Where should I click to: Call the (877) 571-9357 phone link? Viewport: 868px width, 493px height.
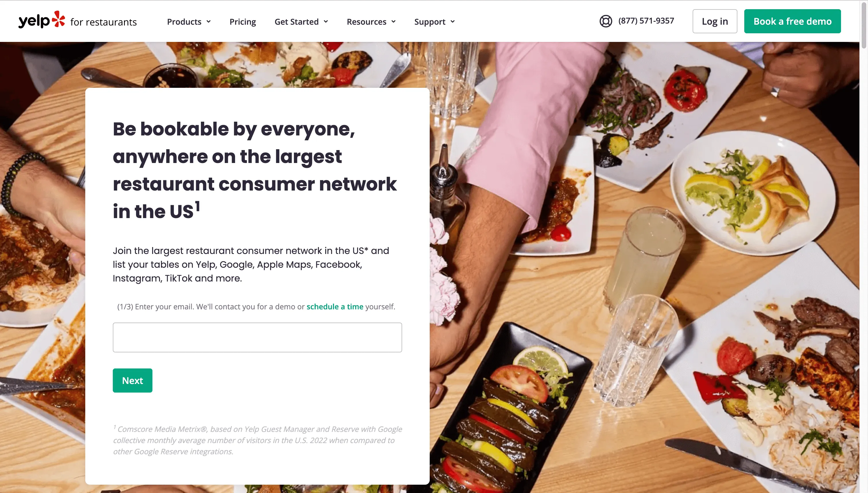click(x=646, y=21)
